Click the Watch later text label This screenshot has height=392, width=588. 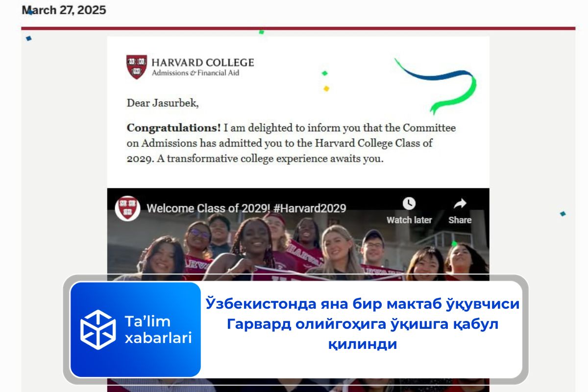409,220
